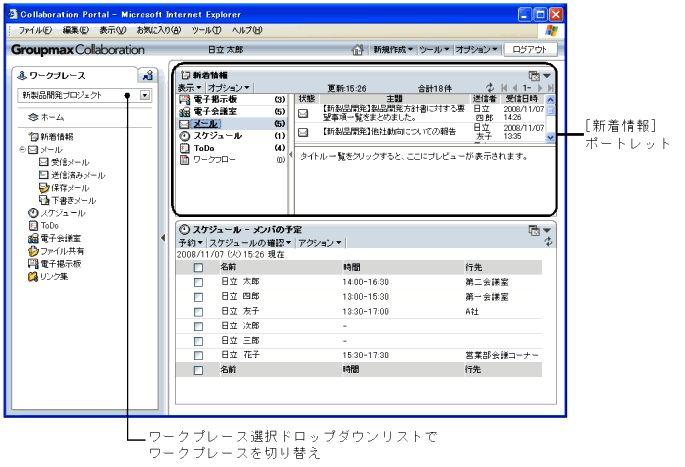Screen dimensions: 685x467
Task: Go to next page in 新着情報
Action: pos(540,88)
